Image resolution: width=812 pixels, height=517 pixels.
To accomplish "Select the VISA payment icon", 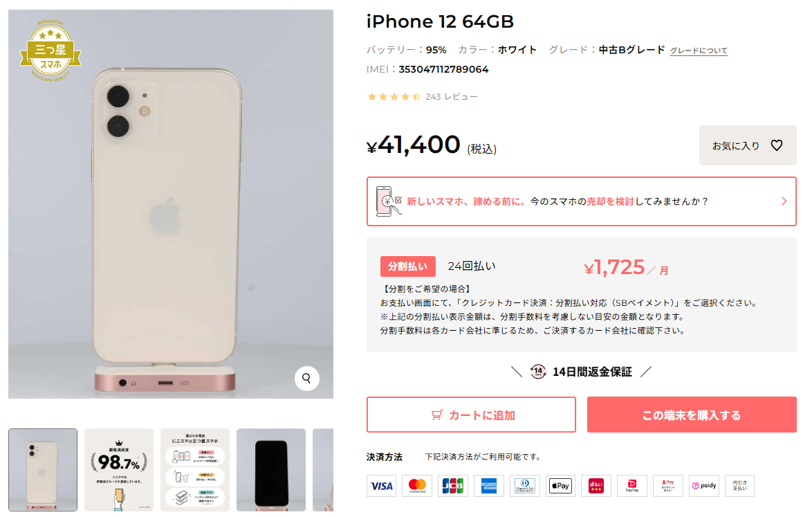I will pyautogui.click(x=381, y=486).
